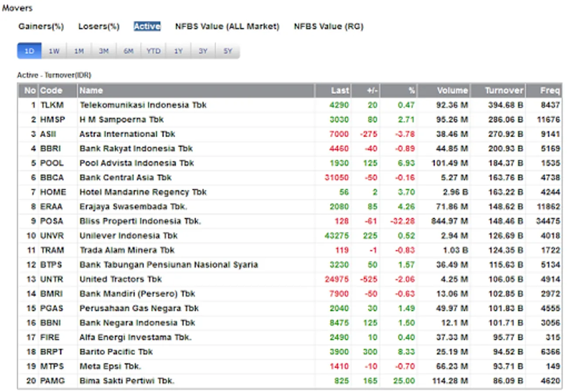
Task: Click stock code UNVR
Action: pos(52,236)
